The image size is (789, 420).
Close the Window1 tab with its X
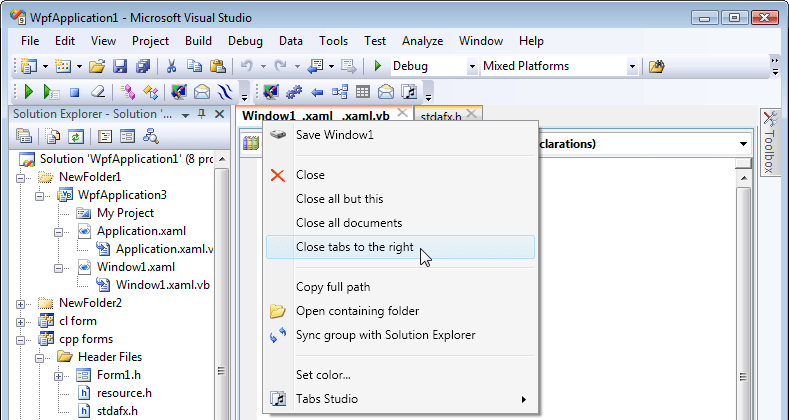click(x=403, y=113)
